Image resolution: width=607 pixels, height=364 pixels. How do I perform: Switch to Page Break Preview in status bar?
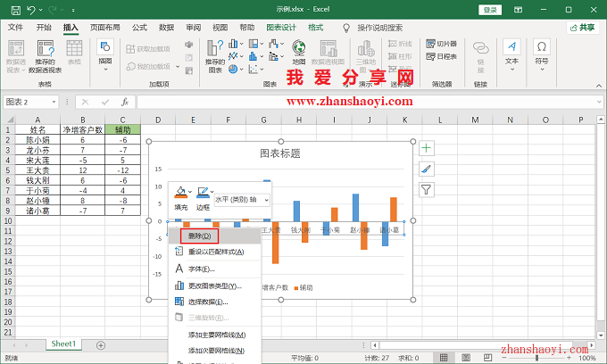pos(487,358)
